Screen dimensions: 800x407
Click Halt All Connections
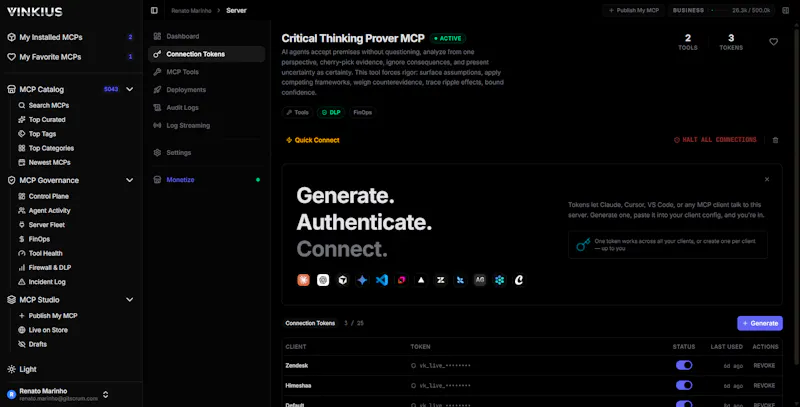[715, 140]
